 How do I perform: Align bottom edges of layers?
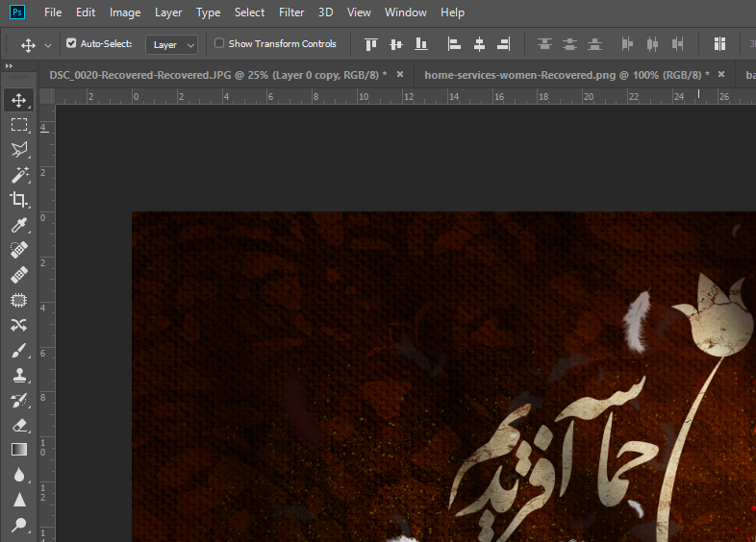pos(421,44)
